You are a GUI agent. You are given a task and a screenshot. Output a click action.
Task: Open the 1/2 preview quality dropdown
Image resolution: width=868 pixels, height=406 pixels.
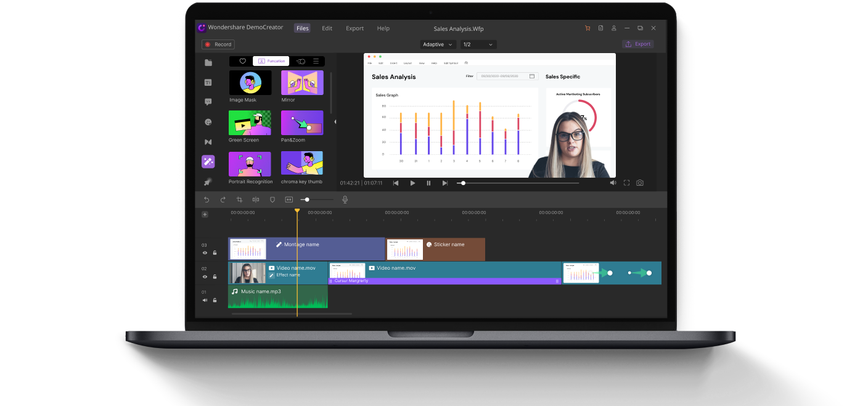coord(478,44)
